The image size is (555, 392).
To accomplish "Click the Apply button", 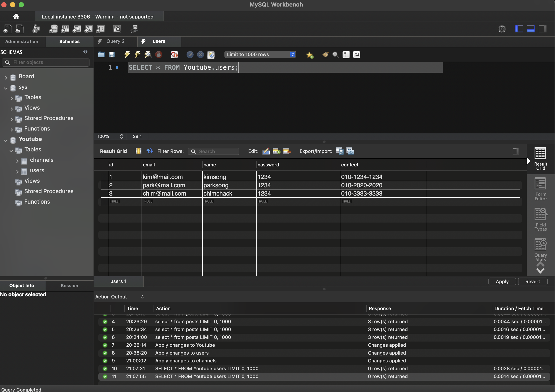I will tap(502, 281).
